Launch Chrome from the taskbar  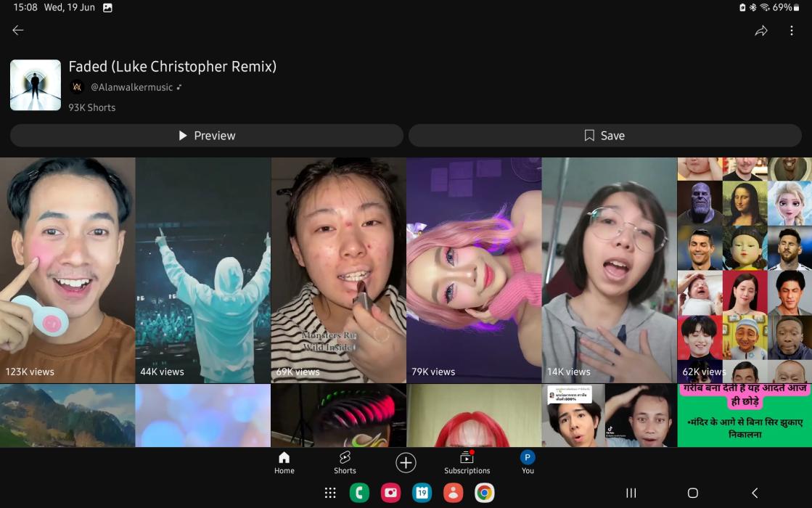click(484, 493)
